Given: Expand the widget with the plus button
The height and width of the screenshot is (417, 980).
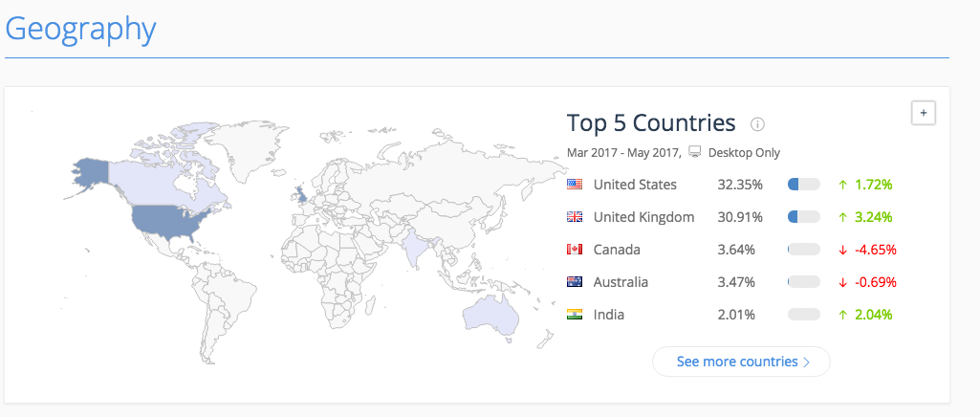Looking at the screenshot, I should tap(923, 113).
